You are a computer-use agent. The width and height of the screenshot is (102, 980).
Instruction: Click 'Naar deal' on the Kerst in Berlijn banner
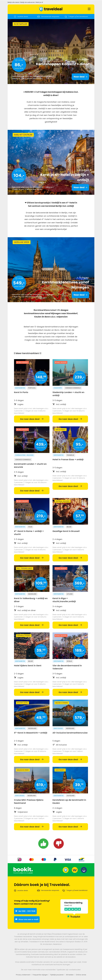click(80, 187)
